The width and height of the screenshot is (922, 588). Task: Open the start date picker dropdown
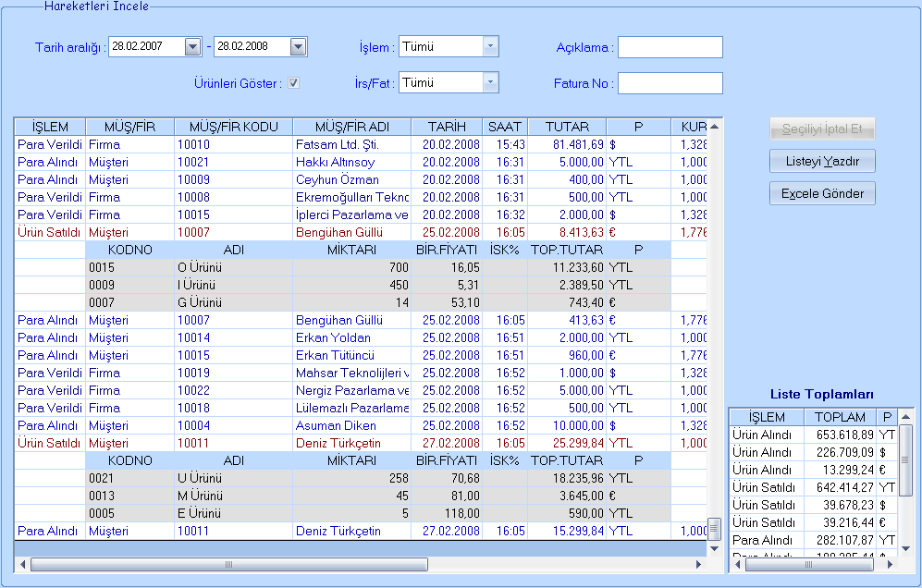(x=192, y=47)
